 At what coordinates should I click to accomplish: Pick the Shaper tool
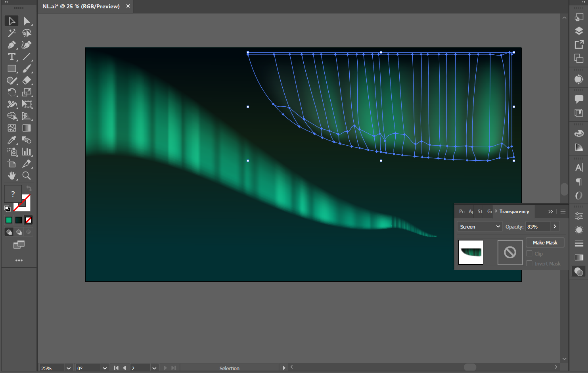click(x=11, y=81)
